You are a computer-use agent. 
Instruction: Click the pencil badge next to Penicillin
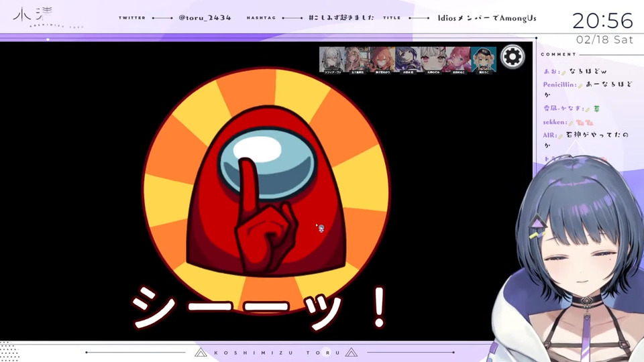580,85
